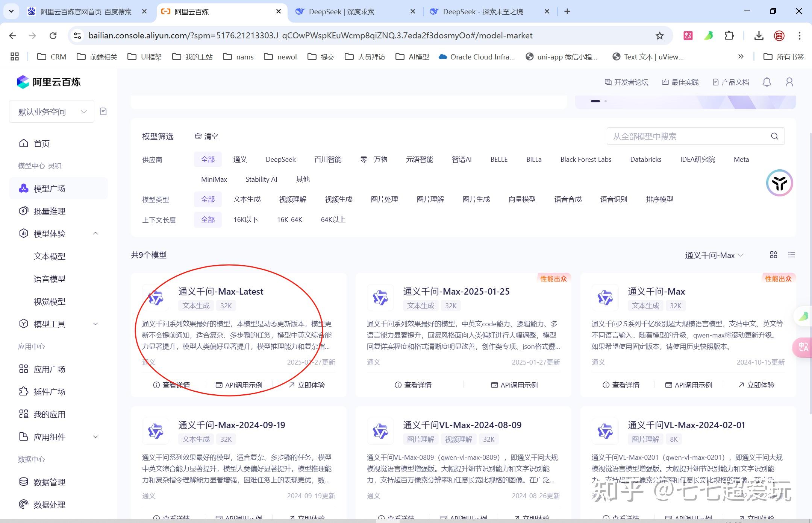Click the browser address bar URL
The image size is (812, 523).
[x=311, y=36]
